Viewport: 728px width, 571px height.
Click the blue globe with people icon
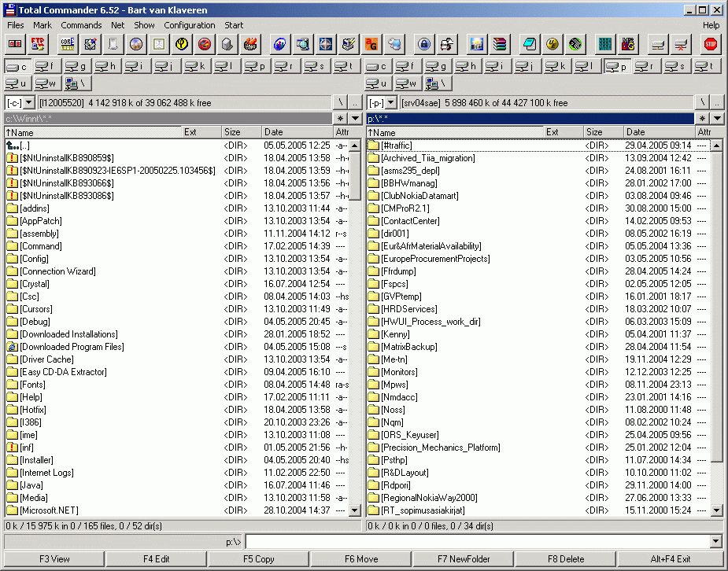tap(279, 44)
